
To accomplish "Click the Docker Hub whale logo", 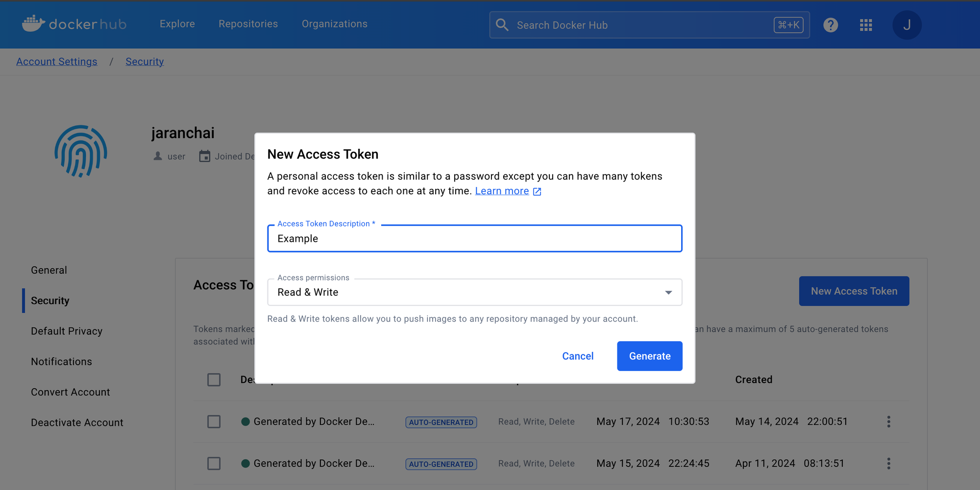I will pos(33,23).
